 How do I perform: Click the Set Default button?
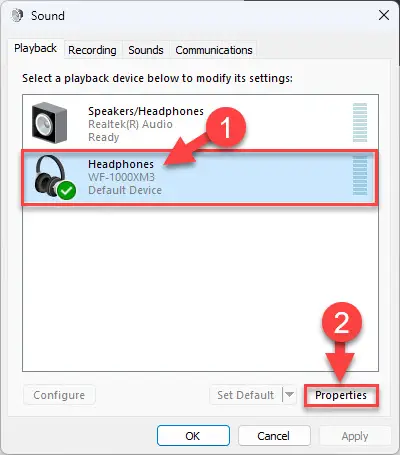246,395
